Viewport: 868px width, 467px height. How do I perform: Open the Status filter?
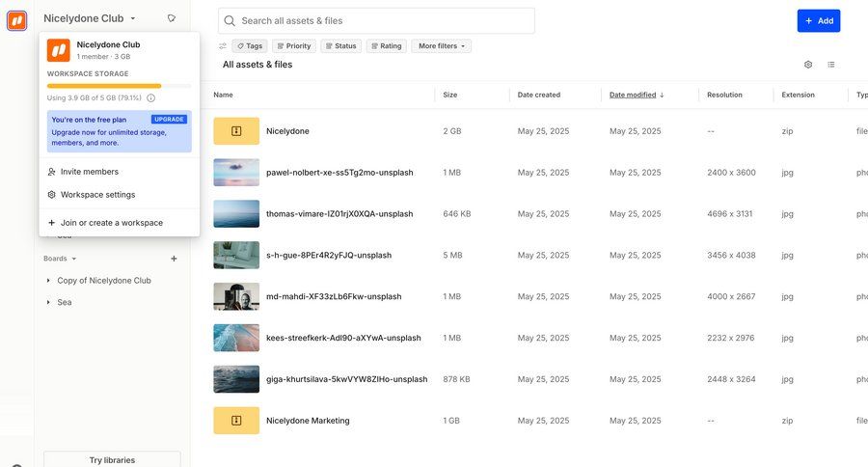[x=341, y=46]
